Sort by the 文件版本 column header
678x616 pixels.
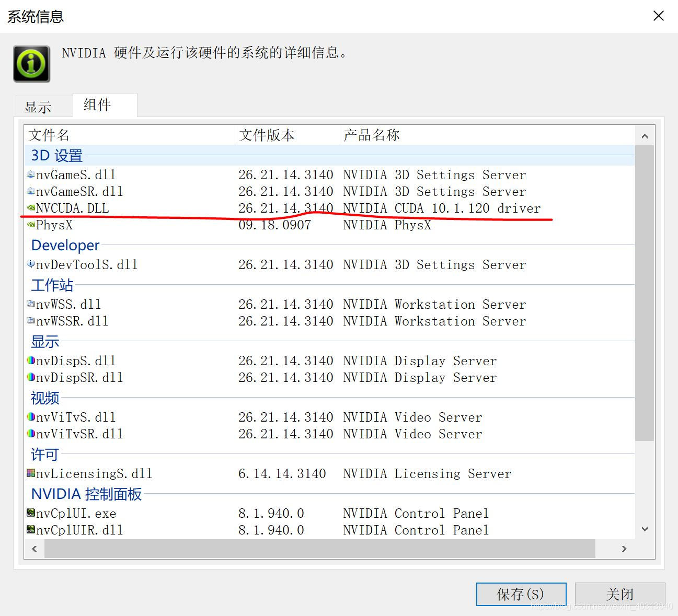[x=288, y=135]
